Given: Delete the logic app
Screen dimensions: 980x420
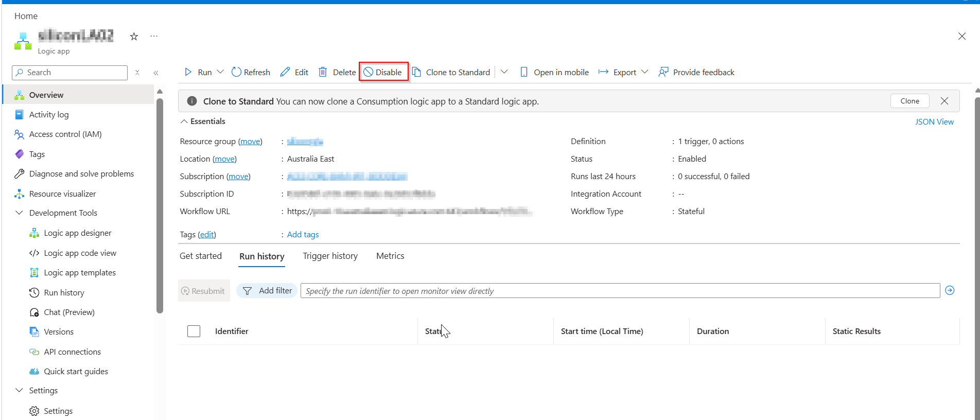Looking at the screenshot, I should pyautogui.click(x=337, y=72).
